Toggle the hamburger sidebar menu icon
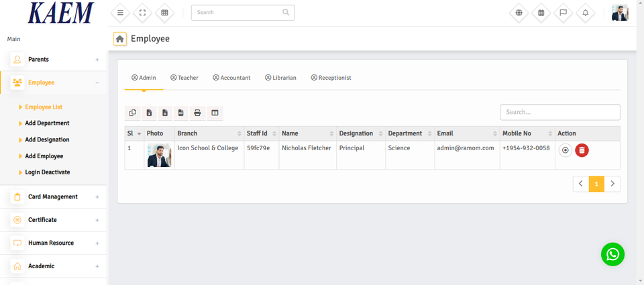 pos(120,13)
